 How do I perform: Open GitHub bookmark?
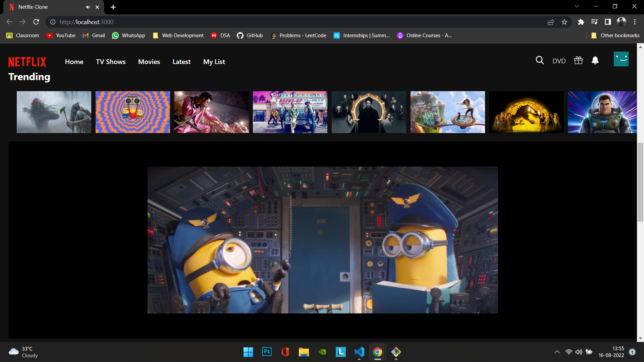tap(250, 36)
